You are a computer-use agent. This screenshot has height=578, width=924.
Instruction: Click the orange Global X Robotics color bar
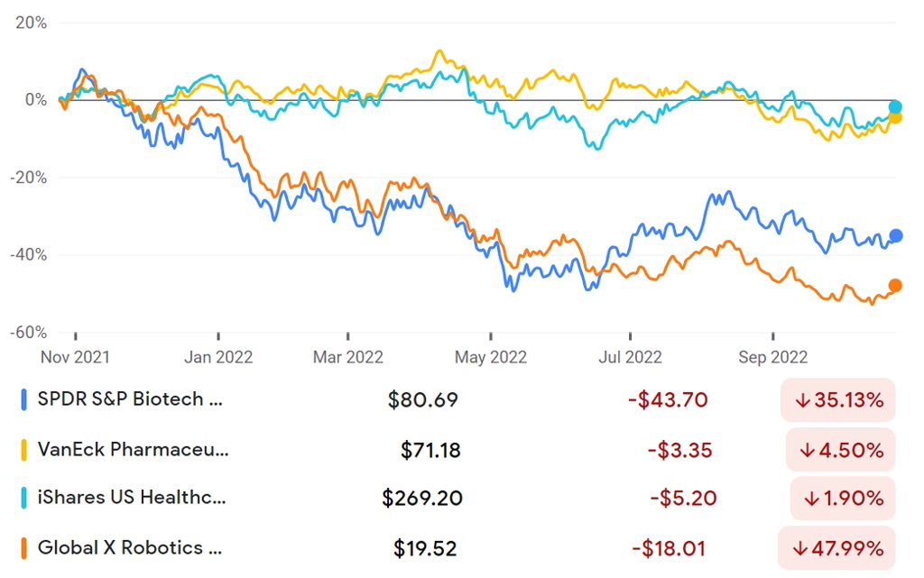click(23, 548)
